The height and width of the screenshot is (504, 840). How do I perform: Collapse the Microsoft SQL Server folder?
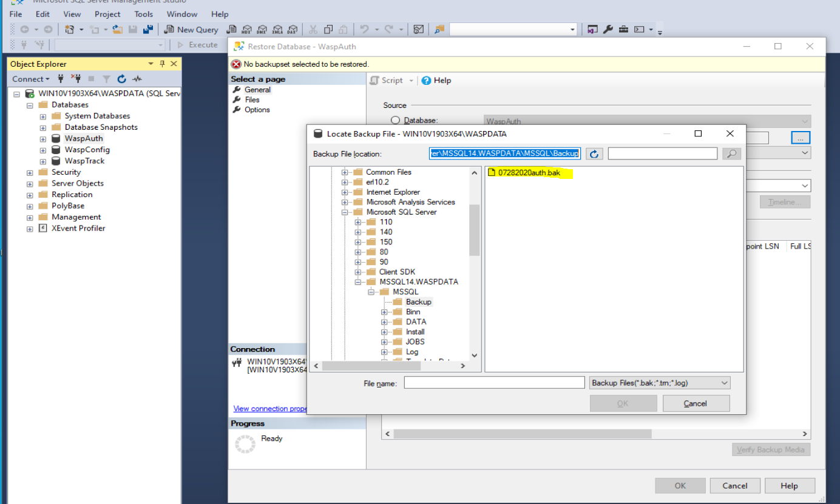point(345,212)
